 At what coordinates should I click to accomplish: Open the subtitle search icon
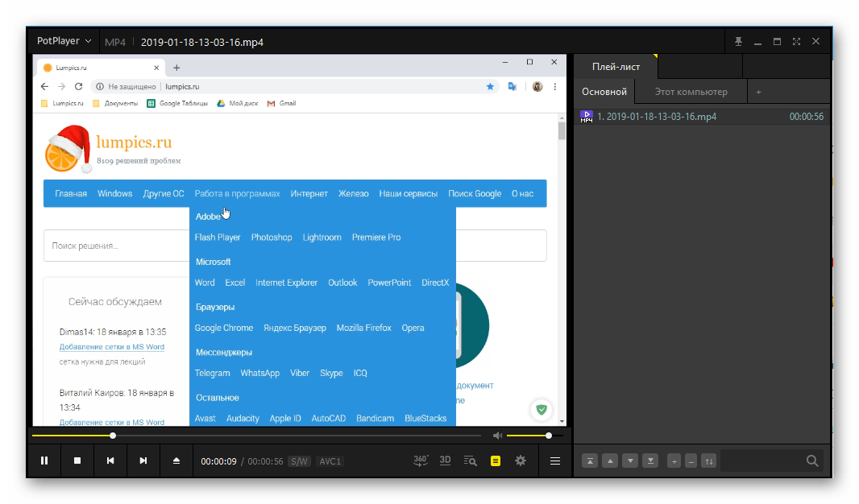(470, 461)
